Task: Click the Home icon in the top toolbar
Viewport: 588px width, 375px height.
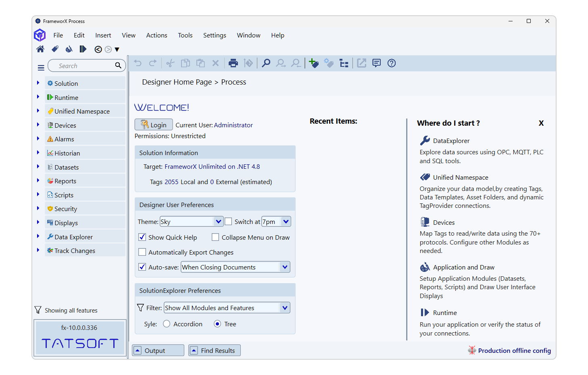Action: (40, 49)
